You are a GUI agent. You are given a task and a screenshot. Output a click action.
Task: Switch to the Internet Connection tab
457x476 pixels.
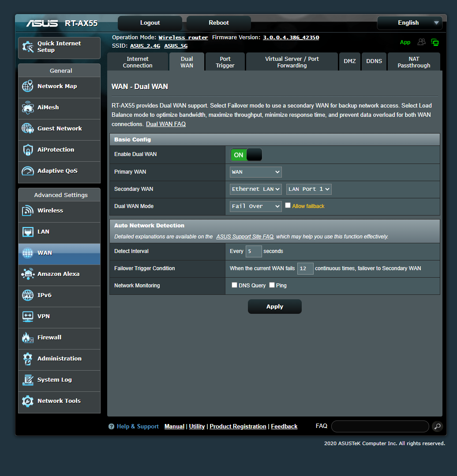click(138, 62)
